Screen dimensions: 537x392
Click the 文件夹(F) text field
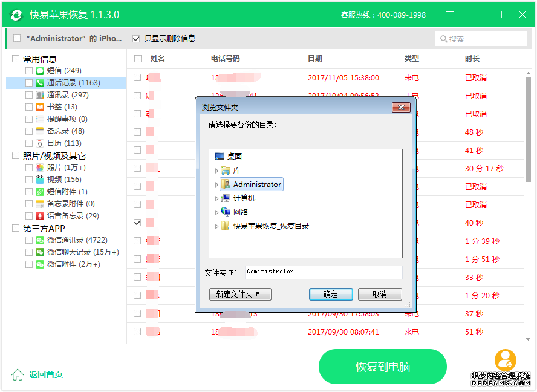[324, 272]
